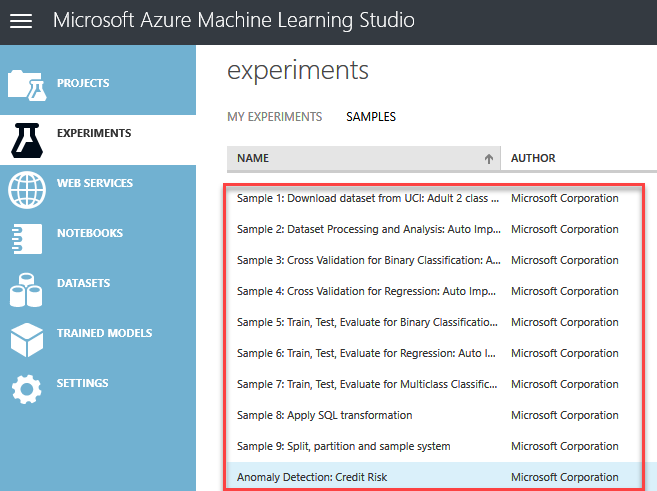Image resolution: width=657 pixels, height=491 pixels.
Task: Sort by AUTHOR column header
Action: [533, 158]
